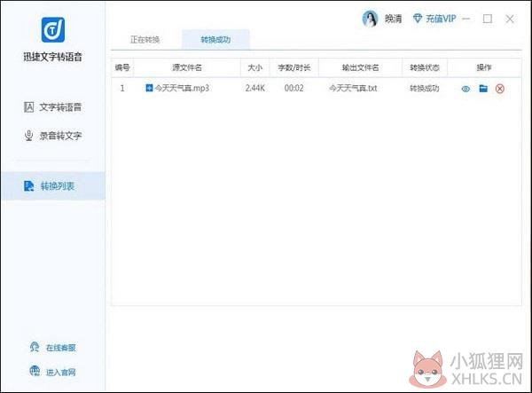Open 进入官网 official website link
Image resolution: width=532 pixels, height=393 pixels.
click(53, 372)
